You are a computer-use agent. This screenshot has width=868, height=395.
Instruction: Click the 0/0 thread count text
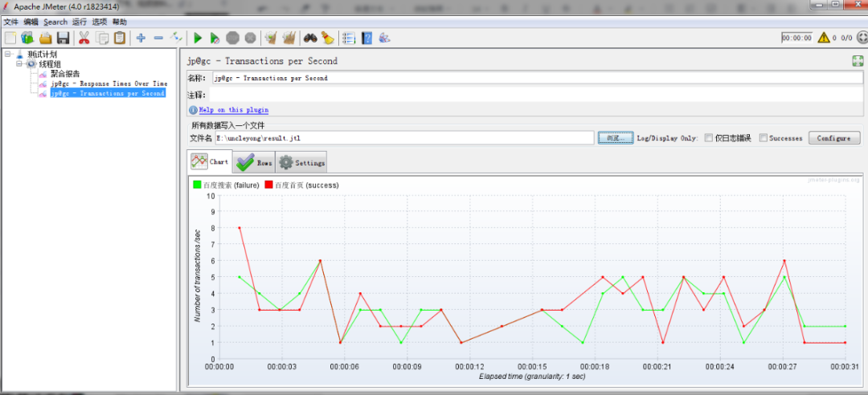tap(846, 39)
